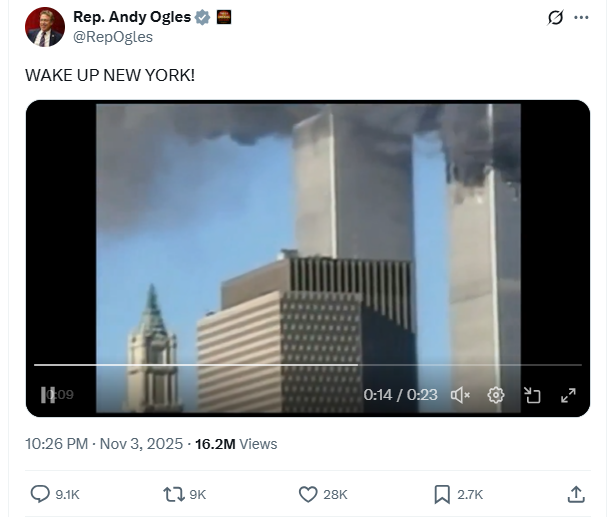Repost using the retweet icon

coord(174,495)
